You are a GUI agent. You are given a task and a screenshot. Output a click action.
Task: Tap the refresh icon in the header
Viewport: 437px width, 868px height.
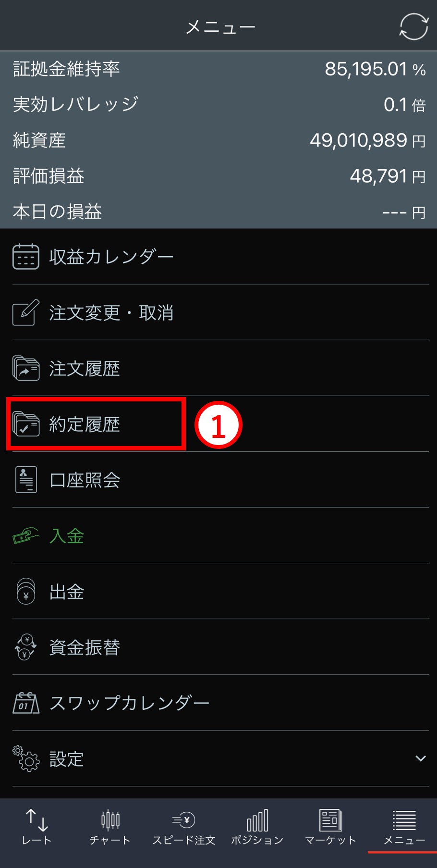coord(413,26)
